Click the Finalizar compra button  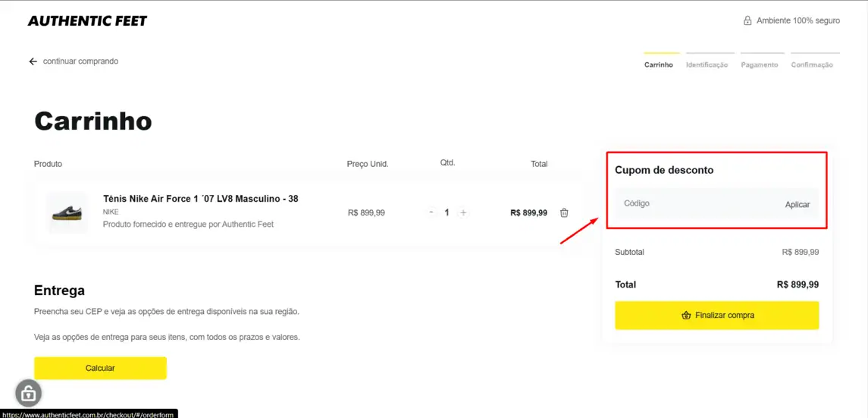[717, 316]
